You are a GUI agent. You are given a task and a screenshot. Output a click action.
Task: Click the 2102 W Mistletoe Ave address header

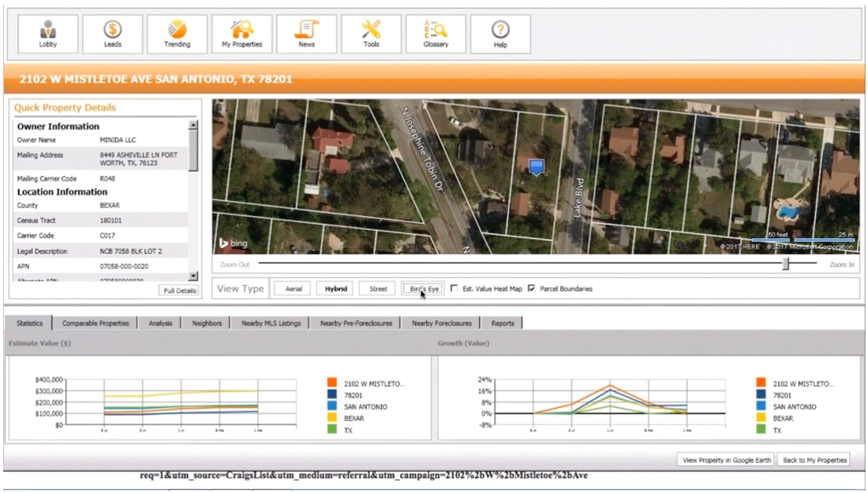click(x=155, y=79)
